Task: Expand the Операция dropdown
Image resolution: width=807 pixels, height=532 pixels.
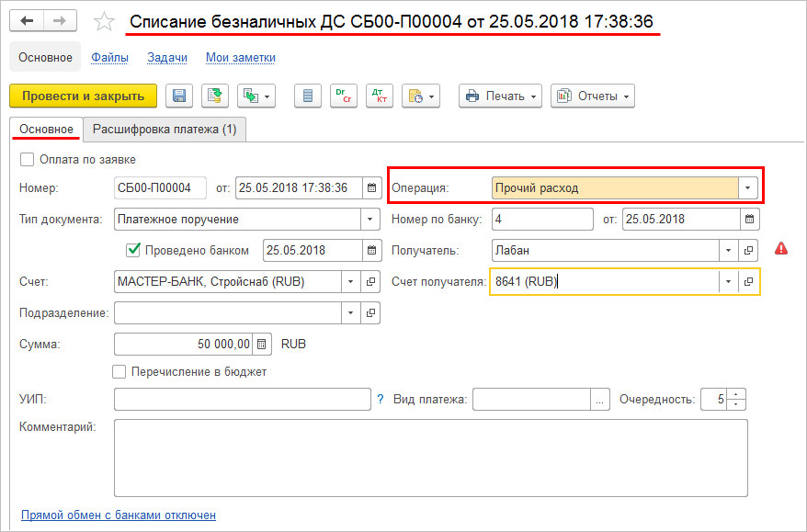Action: point(747,188)
